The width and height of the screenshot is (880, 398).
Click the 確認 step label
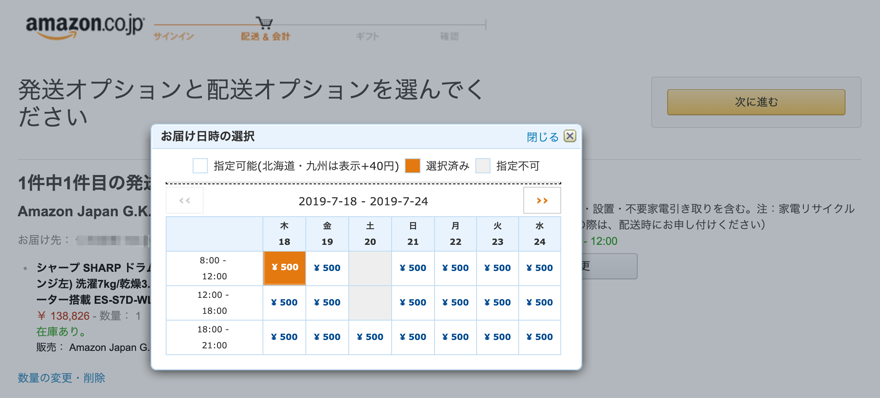[450, 36]
